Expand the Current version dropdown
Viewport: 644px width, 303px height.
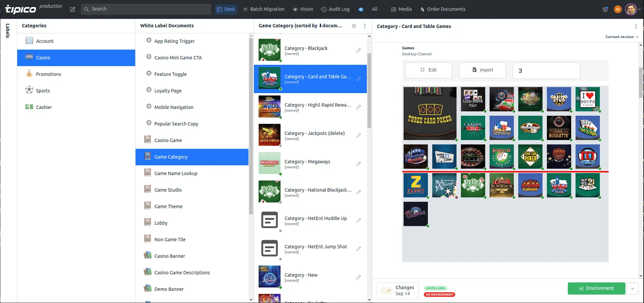coord(622,37)
